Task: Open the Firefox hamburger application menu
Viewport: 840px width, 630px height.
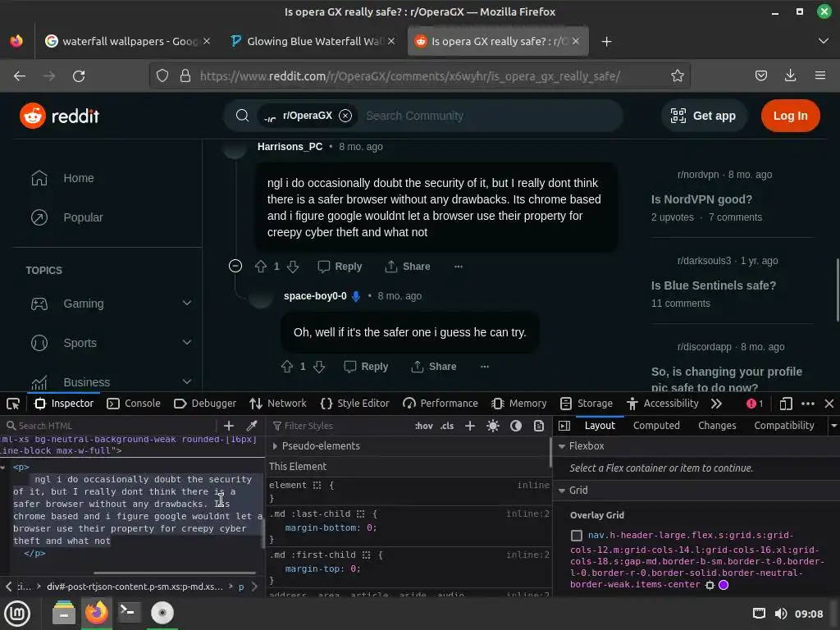Action: (819, 76)
